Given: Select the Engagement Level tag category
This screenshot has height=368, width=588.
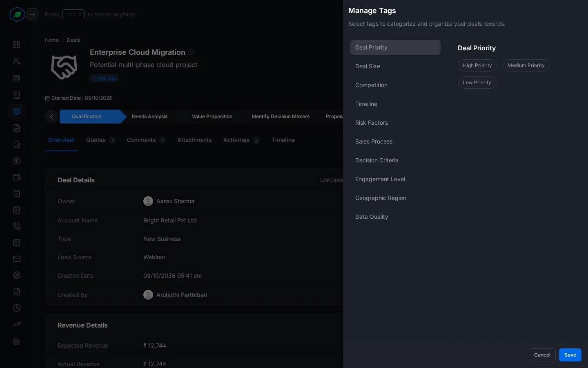Looking at the screenshot, I should [x=395, y=179].
